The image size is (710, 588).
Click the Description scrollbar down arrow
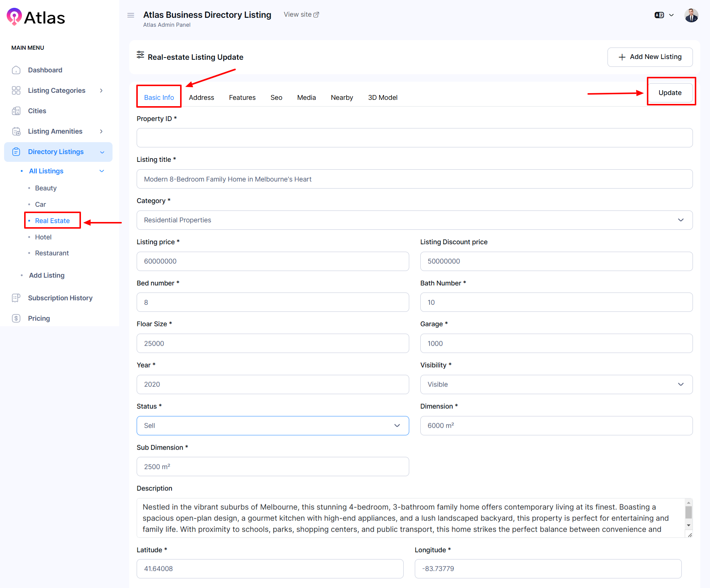[x=688, y=525]
